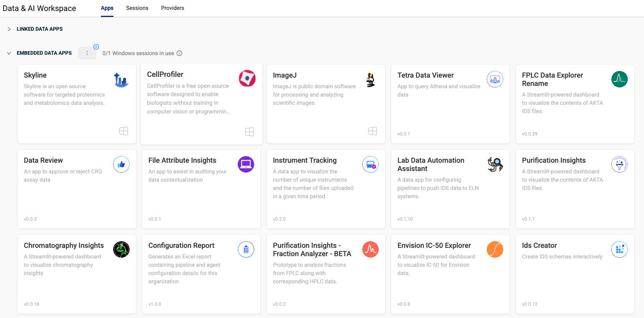Click the Chromatography Insights icon

[x=121, y=249]
